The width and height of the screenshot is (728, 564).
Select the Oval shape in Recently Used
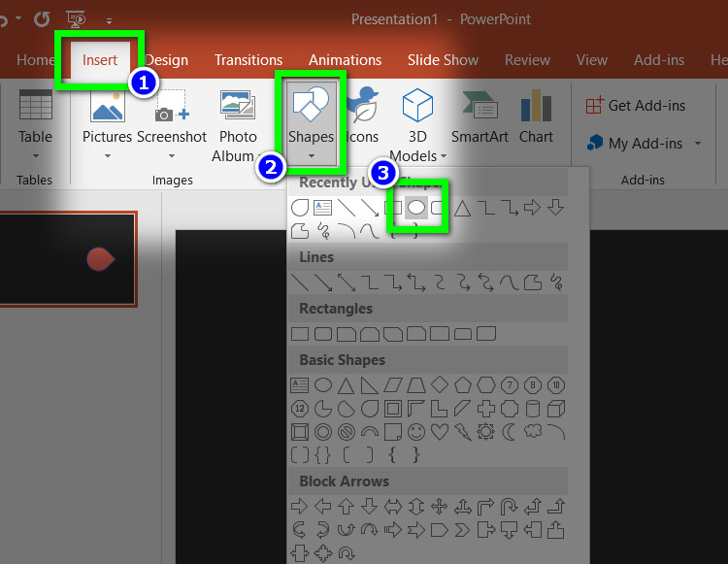(416, 207)
